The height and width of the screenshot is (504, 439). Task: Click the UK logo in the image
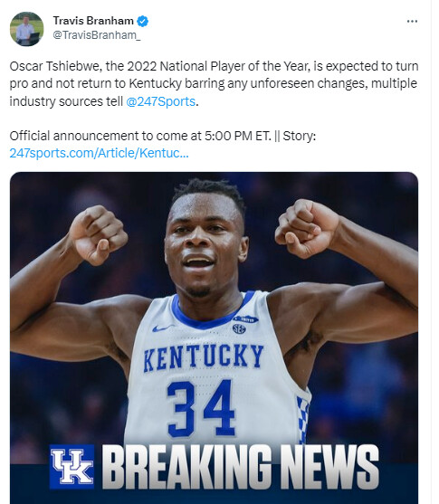[x=72, y=466]
